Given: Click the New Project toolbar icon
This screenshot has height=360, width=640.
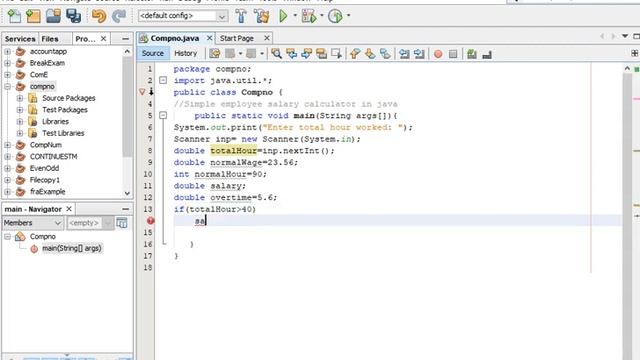Looking at the screenshot, I should click(33, 16).
